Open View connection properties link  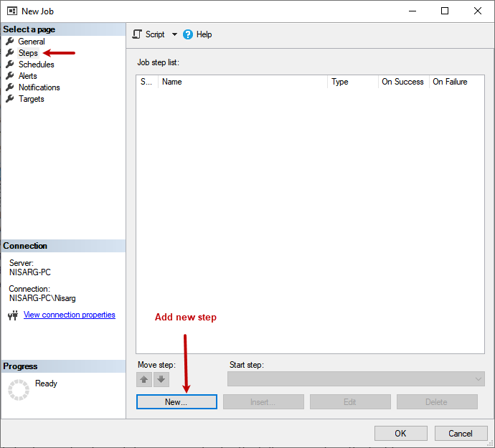[70, 315]
